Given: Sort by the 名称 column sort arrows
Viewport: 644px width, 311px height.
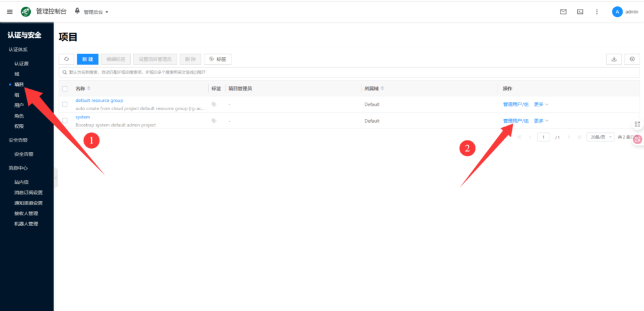Looking at the screenshot, I should coord(88,89).
